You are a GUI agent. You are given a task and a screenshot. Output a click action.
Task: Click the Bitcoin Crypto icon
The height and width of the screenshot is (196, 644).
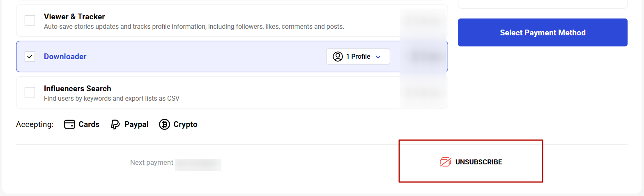click(164, 125)
